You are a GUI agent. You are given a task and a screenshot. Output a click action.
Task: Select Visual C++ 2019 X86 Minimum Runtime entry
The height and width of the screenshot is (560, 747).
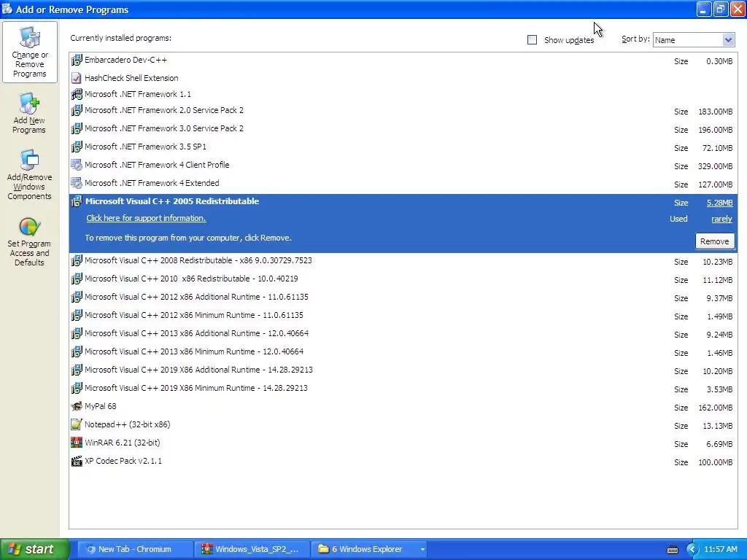(x=403, y=388)
